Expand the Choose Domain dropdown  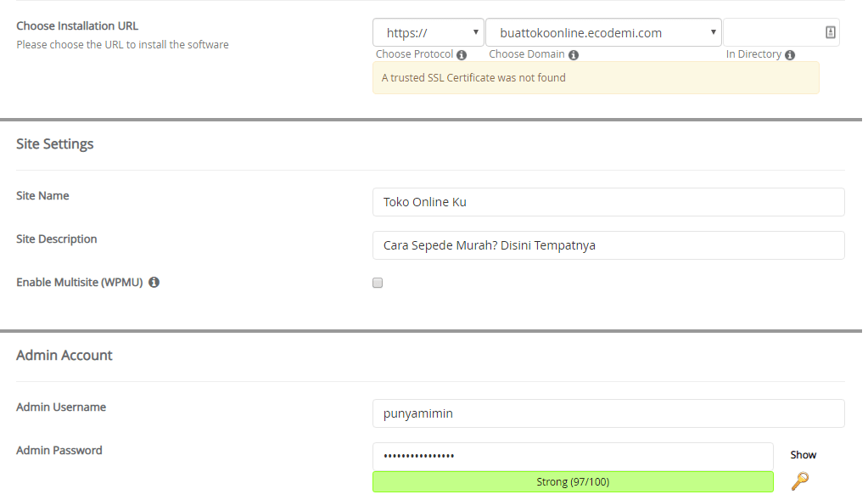(x=603, y=33)
